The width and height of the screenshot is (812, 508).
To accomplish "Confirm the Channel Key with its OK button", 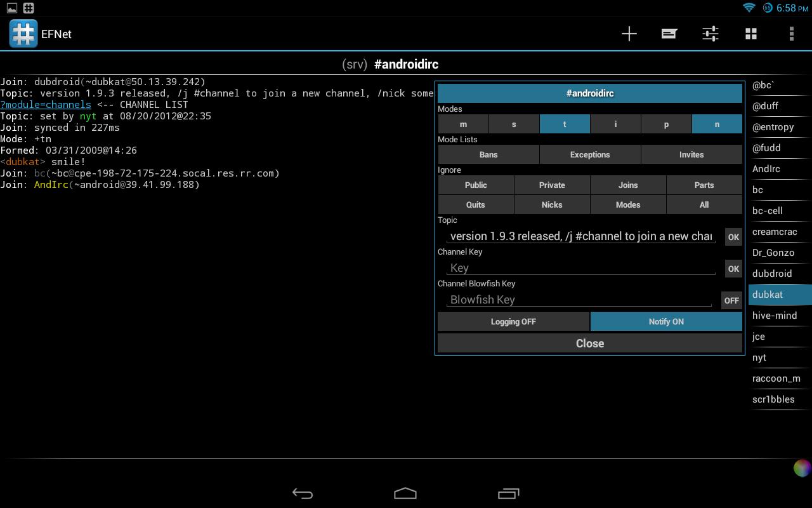I will tap(733, 269).
